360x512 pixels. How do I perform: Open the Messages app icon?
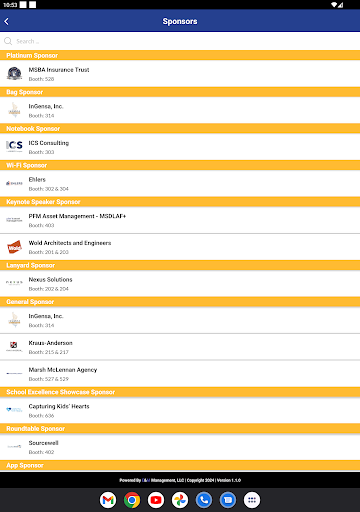pos(228,500)
